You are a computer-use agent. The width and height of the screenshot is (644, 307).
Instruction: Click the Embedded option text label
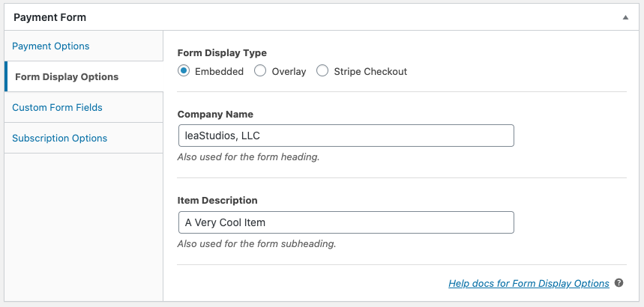click(x=220, y=71)
